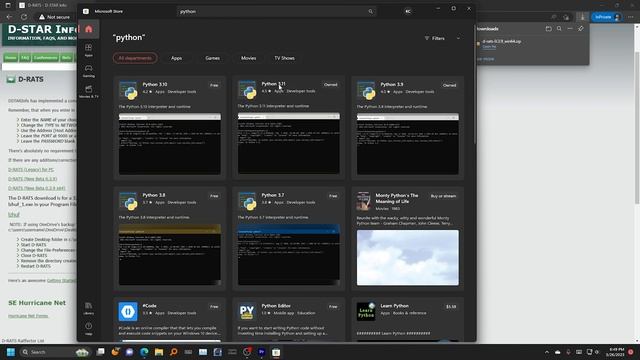Click the Python 3.9 app icon

366,90
